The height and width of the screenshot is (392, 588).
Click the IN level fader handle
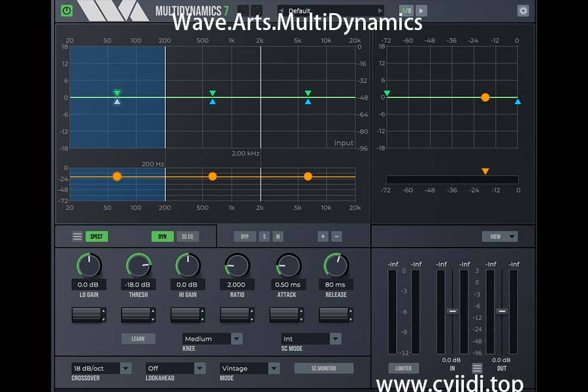[x=453, y=312]
